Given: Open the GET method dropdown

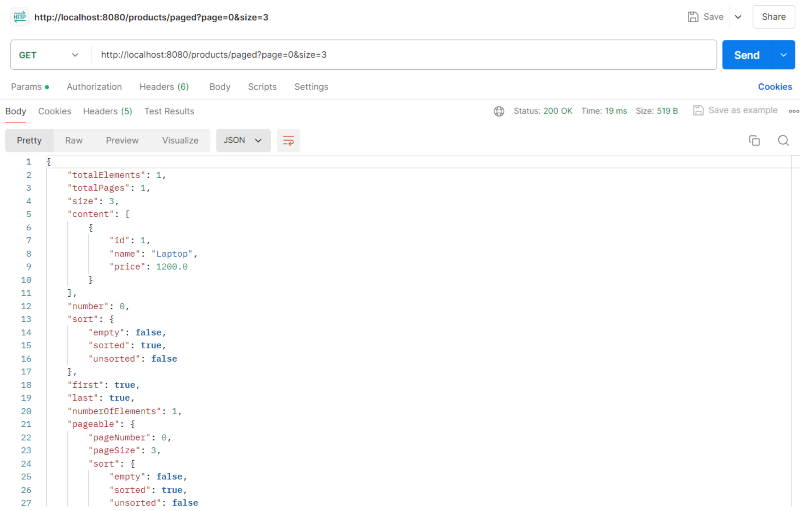Looking at the screenshot, I should 48,55.
